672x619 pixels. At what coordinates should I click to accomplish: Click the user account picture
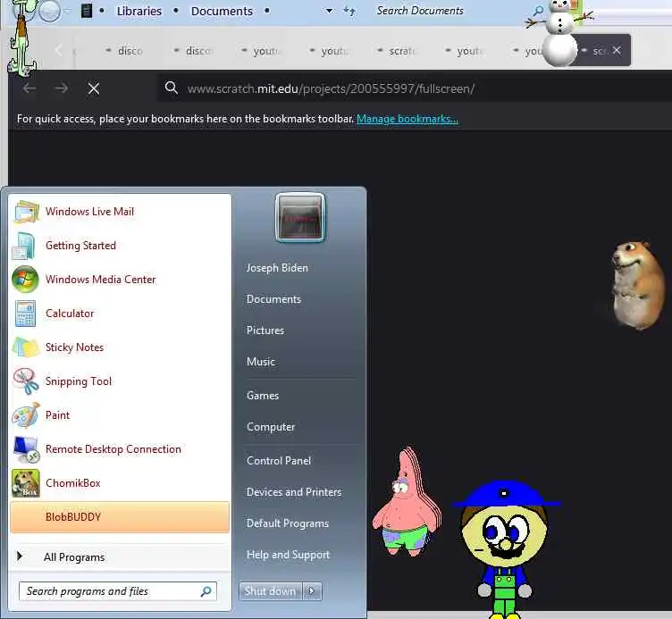300,218
